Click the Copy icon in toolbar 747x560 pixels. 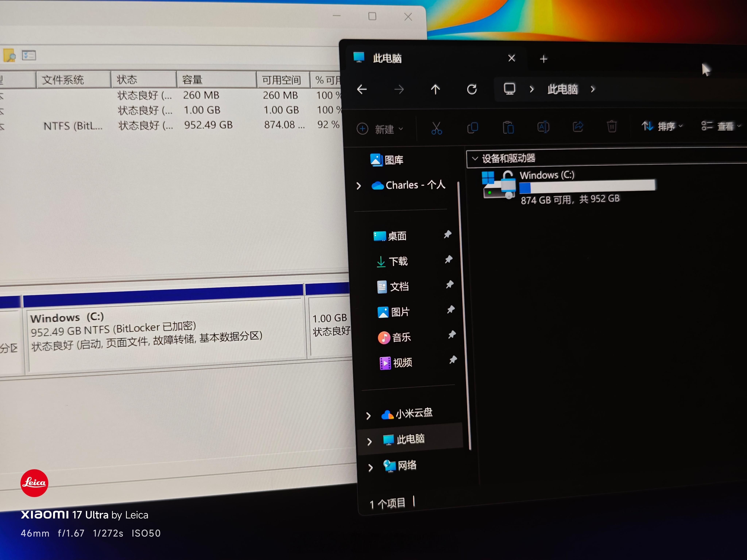tap(473, 128)
